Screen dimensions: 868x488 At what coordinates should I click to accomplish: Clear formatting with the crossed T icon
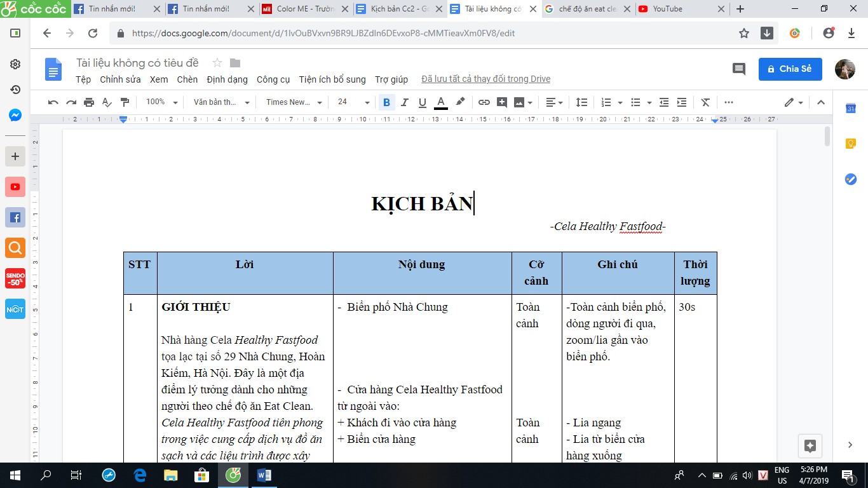[x=705, y=102]
